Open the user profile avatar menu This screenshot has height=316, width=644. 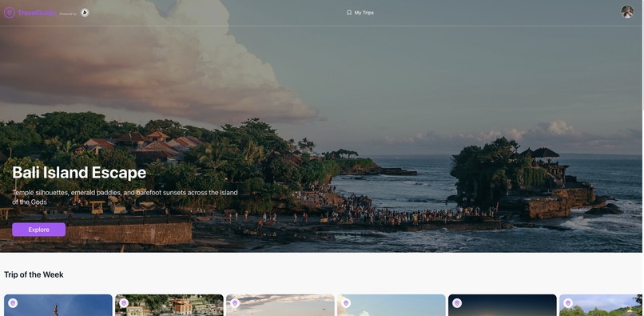point(627,11)
